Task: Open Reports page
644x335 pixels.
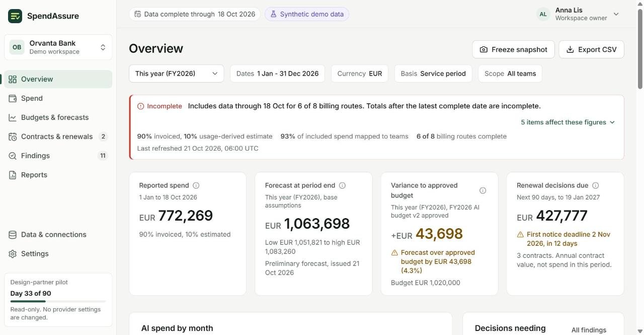Action: coord(58,175)
